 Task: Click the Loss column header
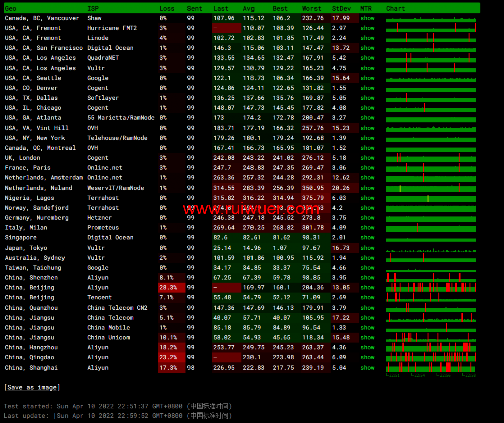click(x=167, y=8)
